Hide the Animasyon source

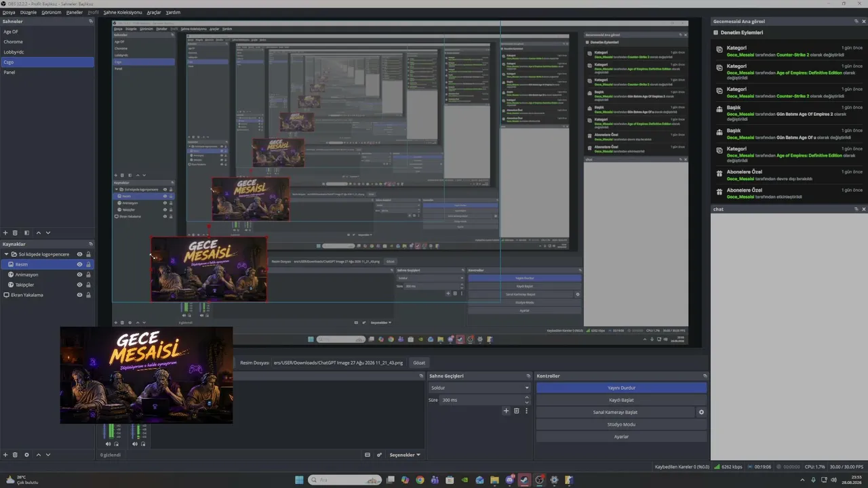click(x=79, y=274)
